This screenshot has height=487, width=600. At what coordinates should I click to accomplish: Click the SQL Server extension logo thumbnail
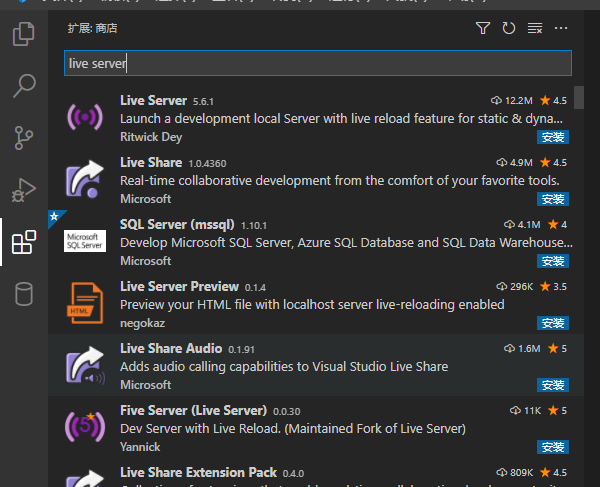click(x=85, y=241)
